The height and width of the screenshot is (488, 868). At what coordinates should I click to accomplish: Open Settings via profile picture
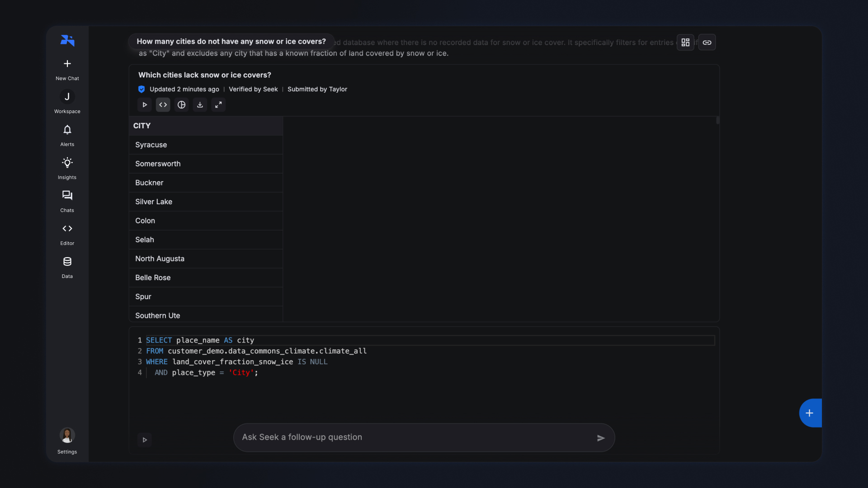point(67,436)
